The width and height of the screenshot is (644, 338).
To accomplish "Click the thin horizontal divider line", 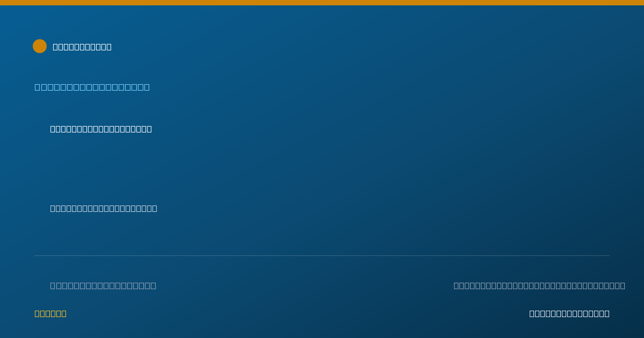I will 322,255.
